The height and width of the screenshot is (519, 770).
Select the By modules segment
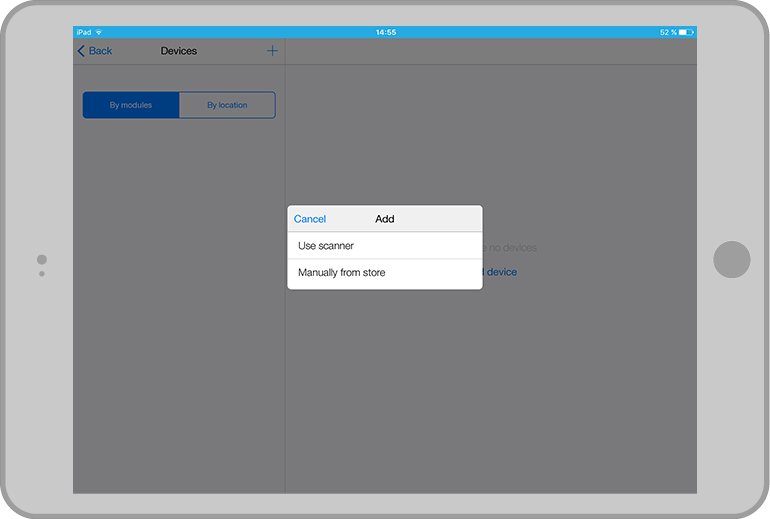pos(131,105)
